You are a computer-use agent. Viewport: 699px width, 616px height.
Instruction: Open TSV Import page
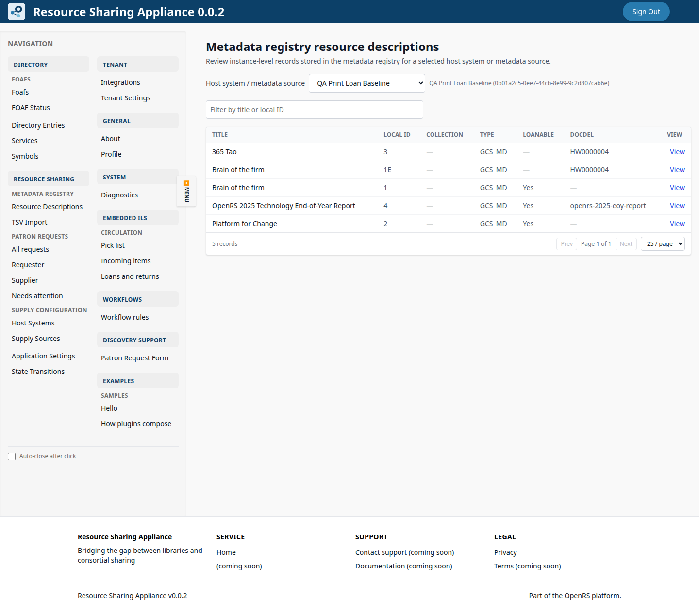coord(30,222)
